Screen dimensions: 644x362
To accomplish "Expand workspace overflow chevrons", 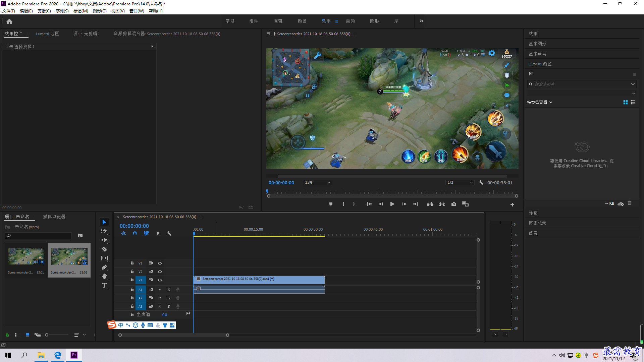I will (x=422, y=21).
